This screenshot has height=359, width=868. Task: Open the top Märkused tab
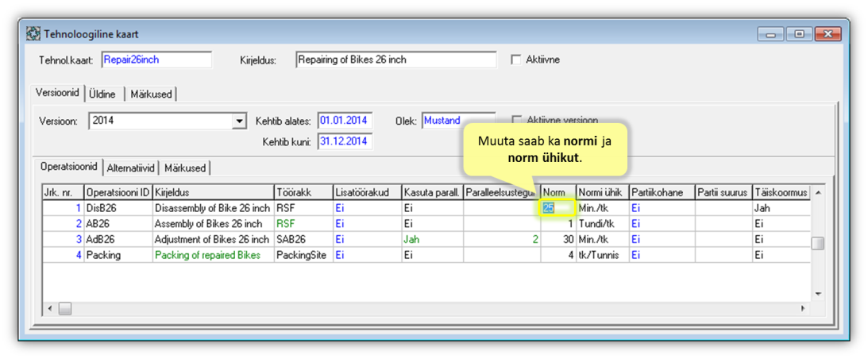click(151, 95)
